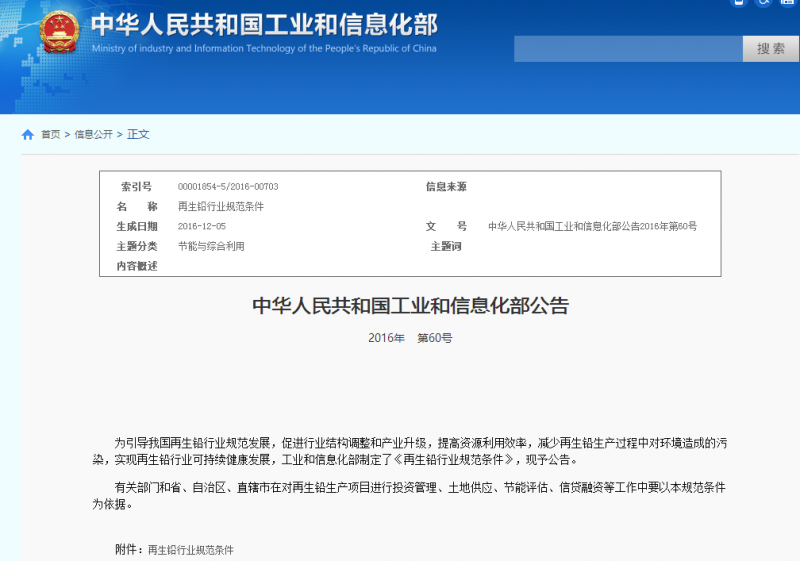Click the subtitle 2016年 第60号
Screen dimensions: 800x561
[410, 338]
